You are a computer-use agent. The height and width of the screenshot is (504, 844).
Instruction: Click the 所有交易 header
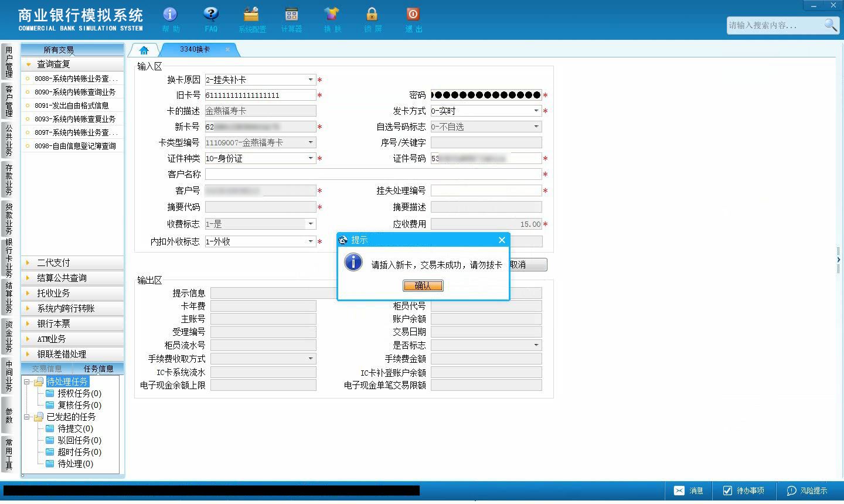pyautogui.click(x=73, y=50)
